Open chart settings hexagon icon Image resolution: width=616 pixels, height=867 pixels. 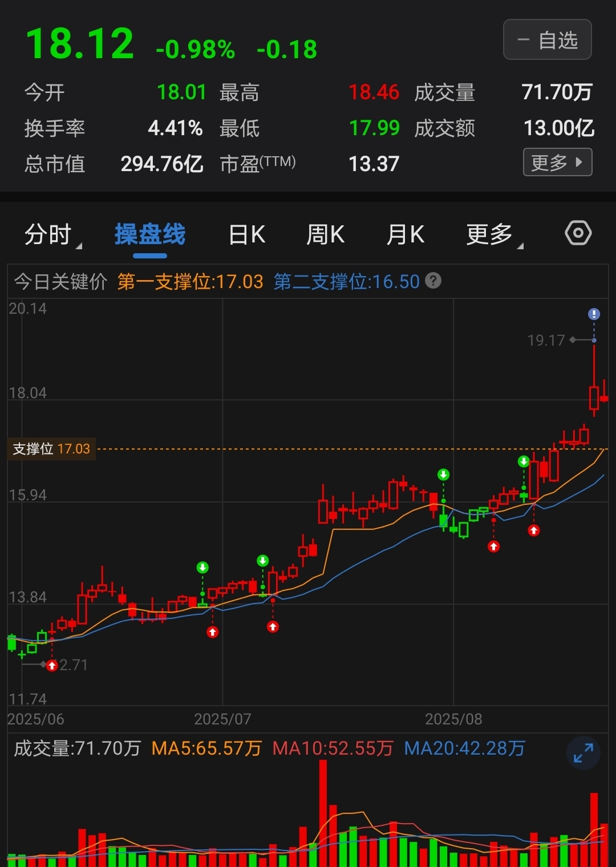[578, 233]
